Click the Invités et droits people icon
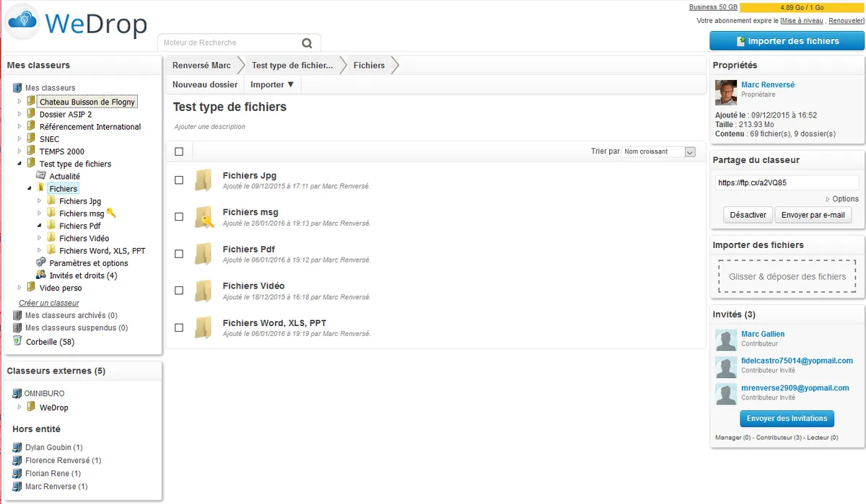Screen dimensions: 866x504 pyautogui.click(x=41, y=275)
